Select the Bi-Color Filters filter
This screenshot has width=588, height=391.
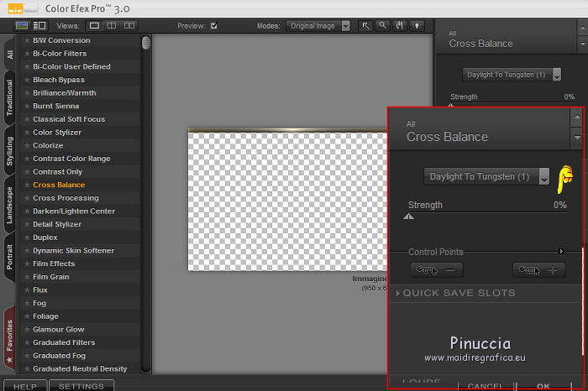(x=60, y=54)
